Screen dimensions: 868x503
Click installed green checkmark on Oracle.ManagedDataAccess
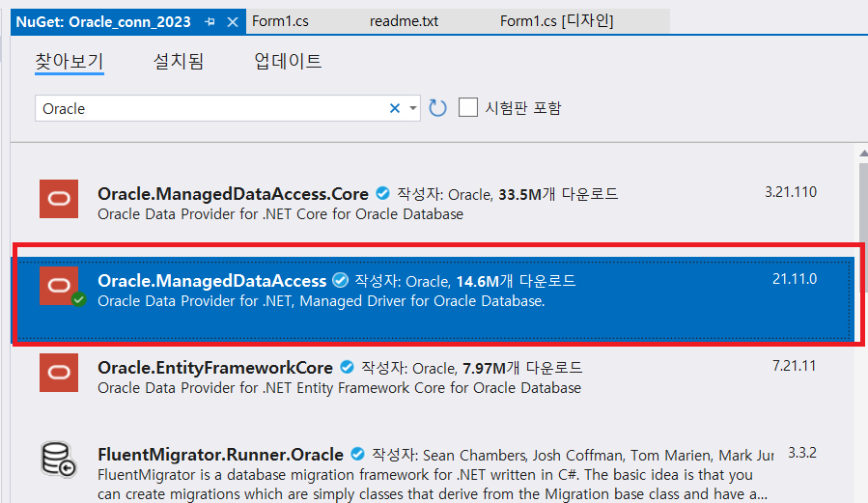pos(78,299)
